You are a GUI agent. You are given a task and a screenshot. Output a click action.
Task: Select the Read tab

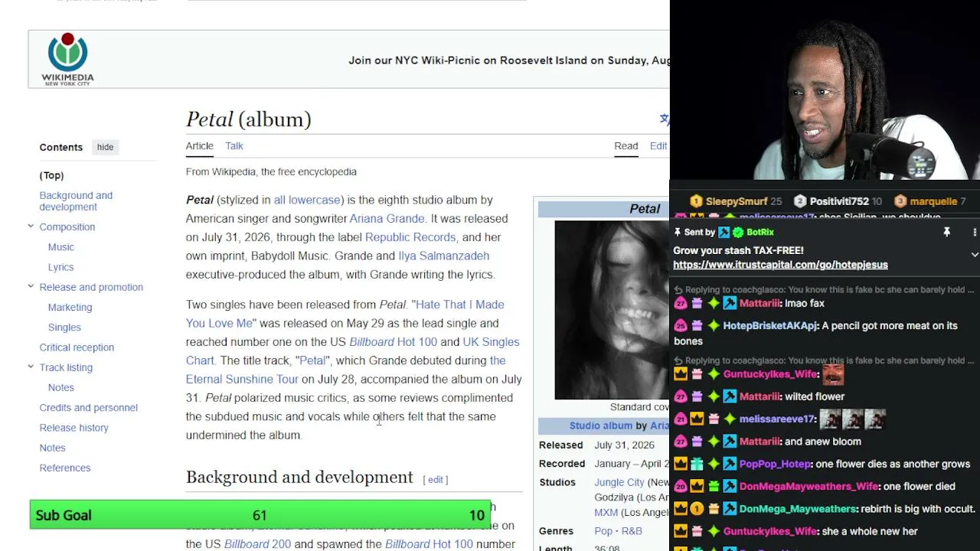626,146
